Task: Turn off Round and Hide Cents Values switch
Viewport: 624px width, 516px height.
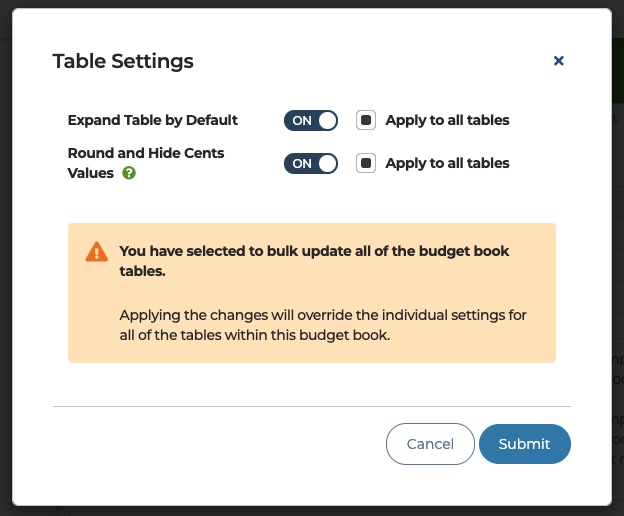Action: [311, 164]
